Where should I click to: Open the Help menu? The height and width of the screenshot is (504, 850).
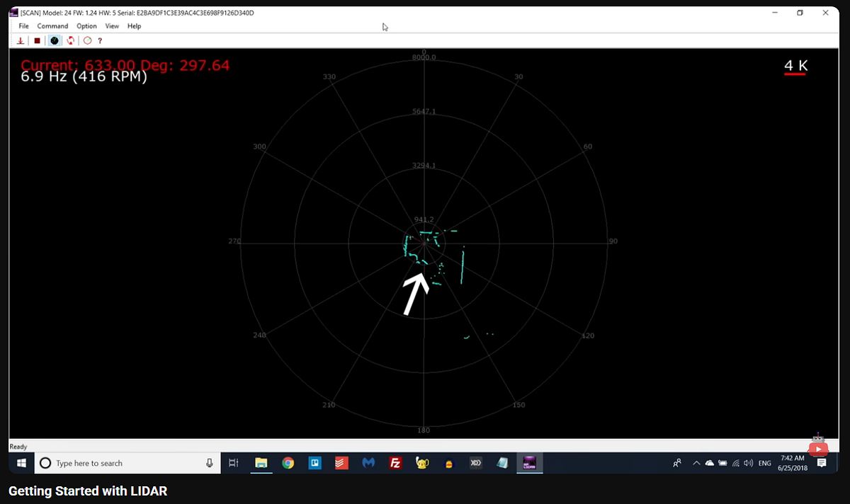(x=135, y=26)
